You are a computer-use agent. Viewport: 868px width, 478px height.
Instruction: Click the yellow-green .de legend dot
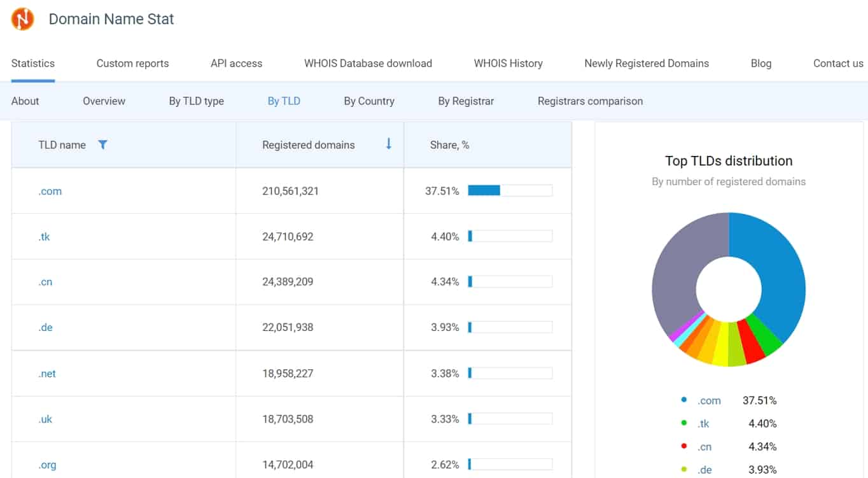point(684,469)
